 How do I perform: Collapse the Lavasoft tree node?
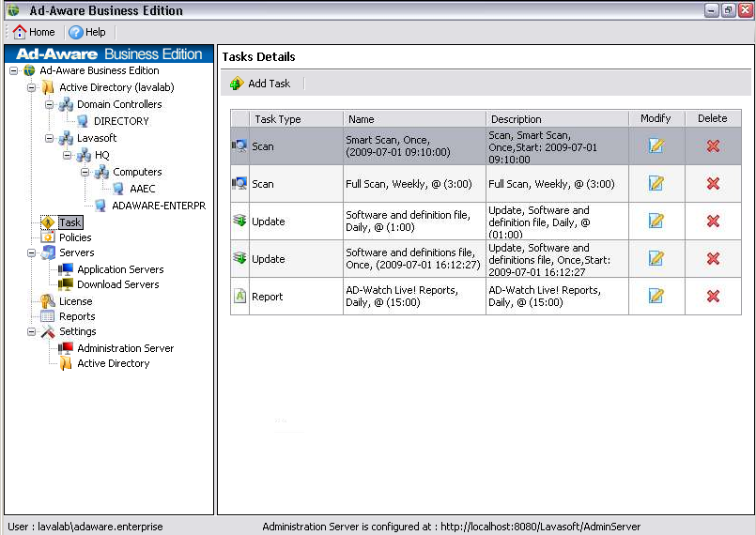[x=49, y=138]
